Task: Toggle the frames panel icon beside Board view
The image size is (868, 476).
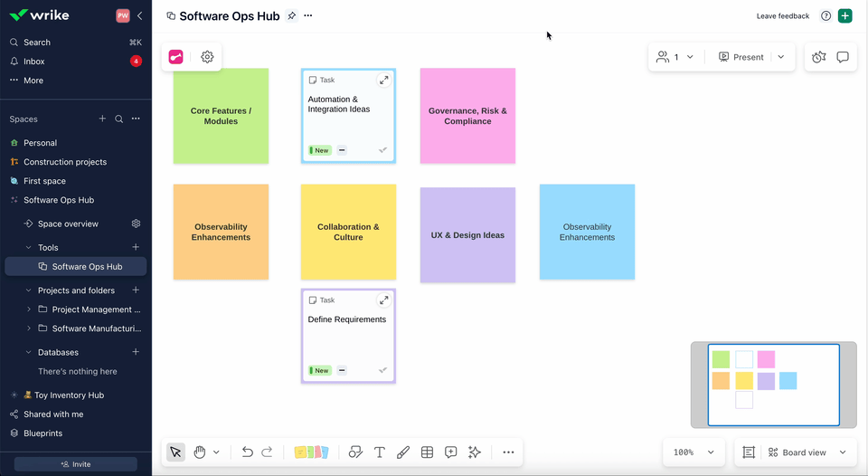Action: point(749,452)
